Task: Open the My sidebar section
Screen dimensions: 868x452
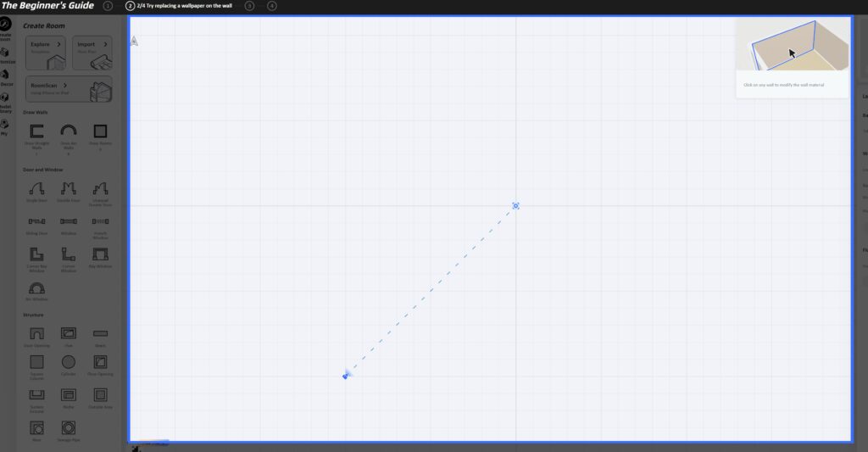Action: (x=4, y=127)
